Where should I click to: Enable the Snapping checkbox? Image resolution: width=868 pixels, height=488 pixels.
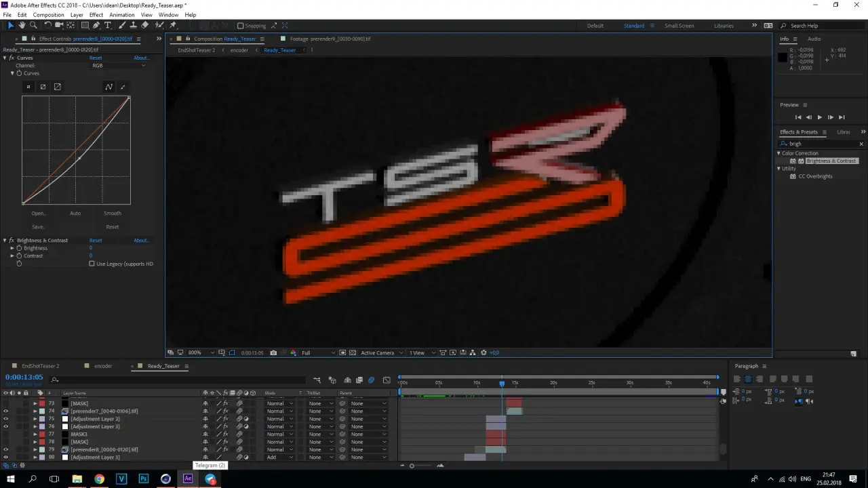(240, 26)
